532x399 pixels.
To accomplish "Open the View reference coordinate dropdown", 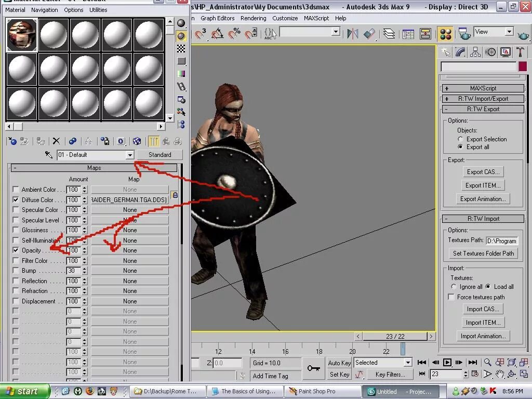I will [x=509, y=32].
